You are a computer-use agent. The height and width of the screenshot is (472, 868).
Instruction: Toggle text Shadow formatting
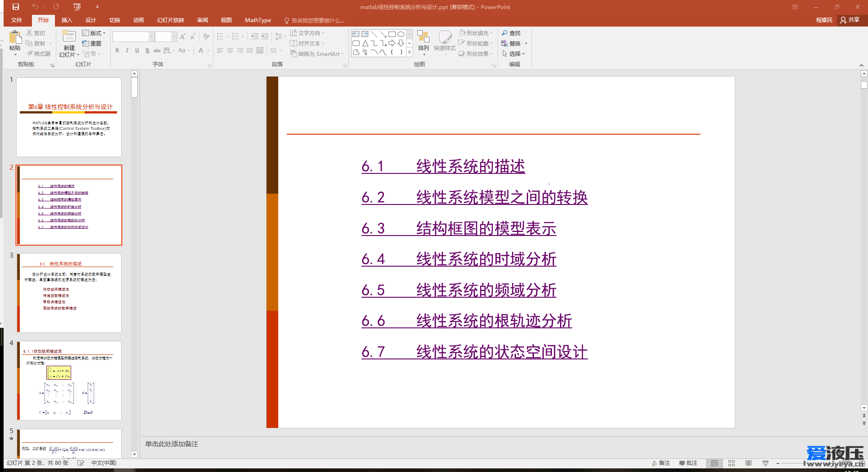(147, 50)
